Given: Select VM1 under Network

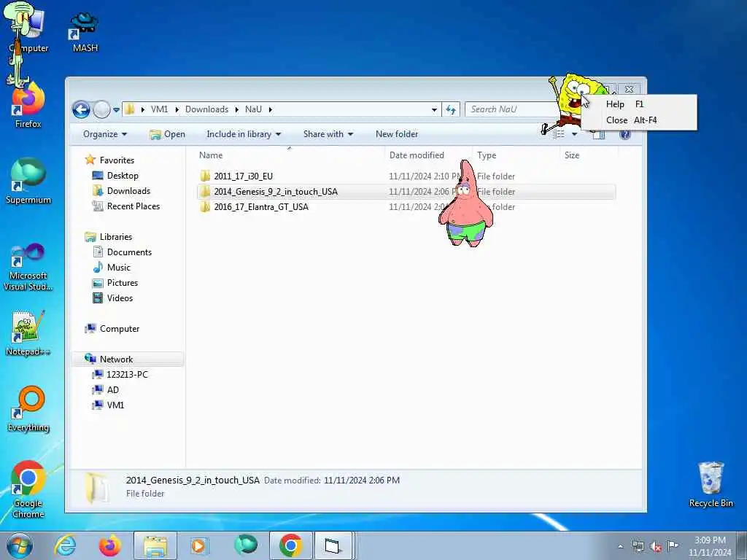Looking at the screenshot, I should (115, 405).
